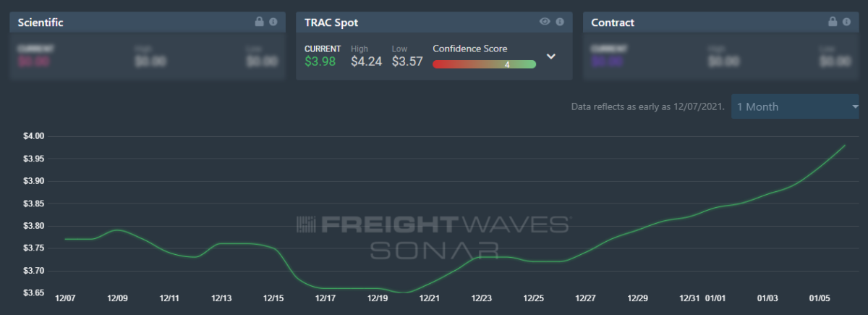Click the 12/20 low point on chart line

tap(405, 293)
